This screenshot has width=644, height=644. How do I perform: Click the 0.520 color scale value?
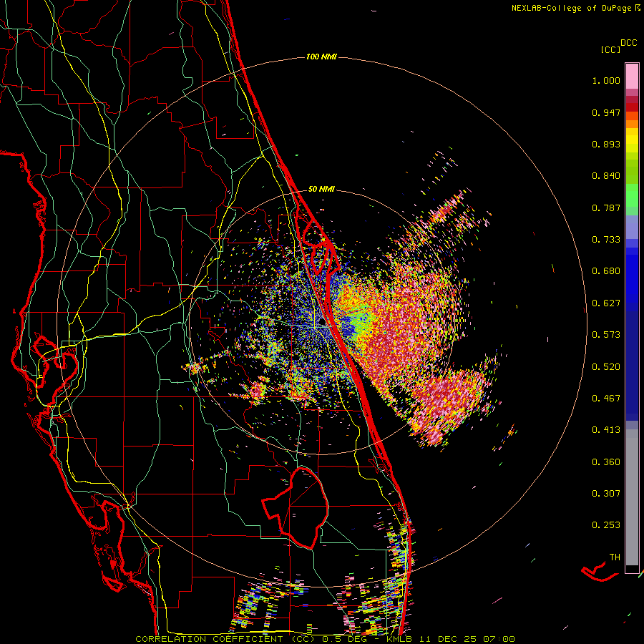(x=606, y=367)
